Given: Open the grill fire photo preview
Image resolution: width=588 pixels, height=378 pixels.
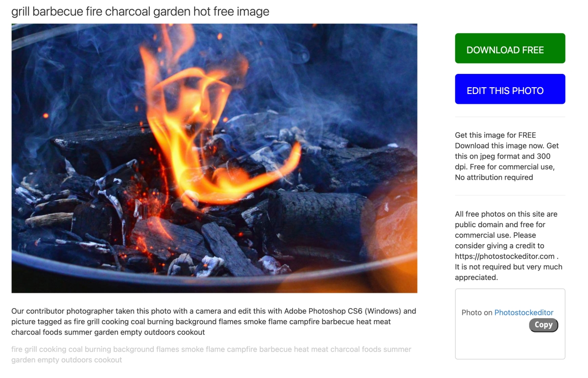Looking at the screenshot, I should [x=214, y=158].
